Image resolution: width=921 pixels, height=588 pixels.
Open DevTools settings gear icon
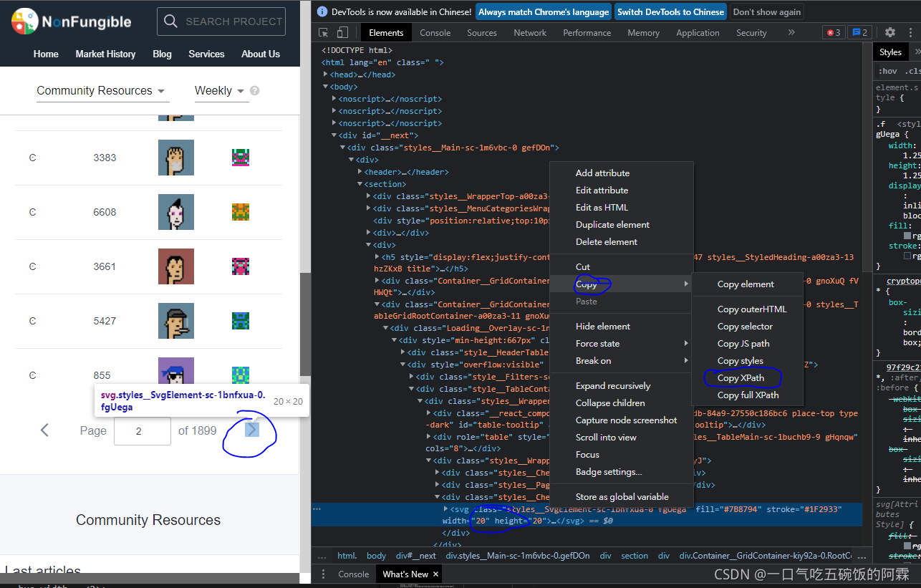point(890,32)
